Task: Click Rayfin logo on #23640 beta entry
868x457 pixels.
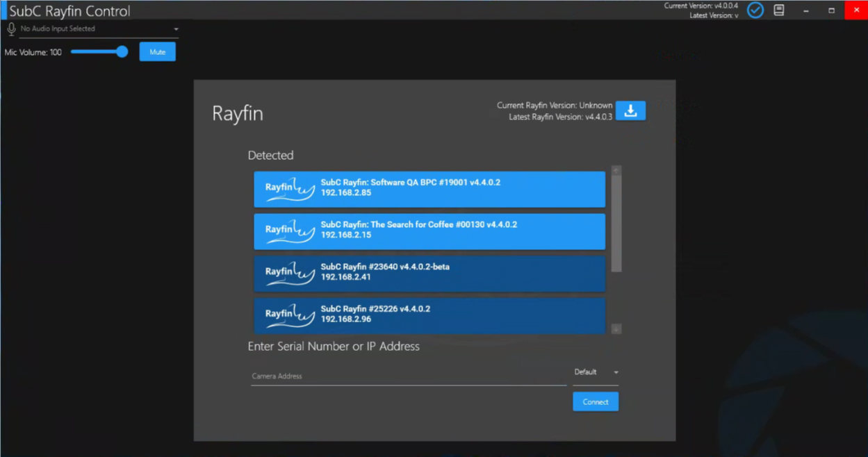Action: (289, 274)
